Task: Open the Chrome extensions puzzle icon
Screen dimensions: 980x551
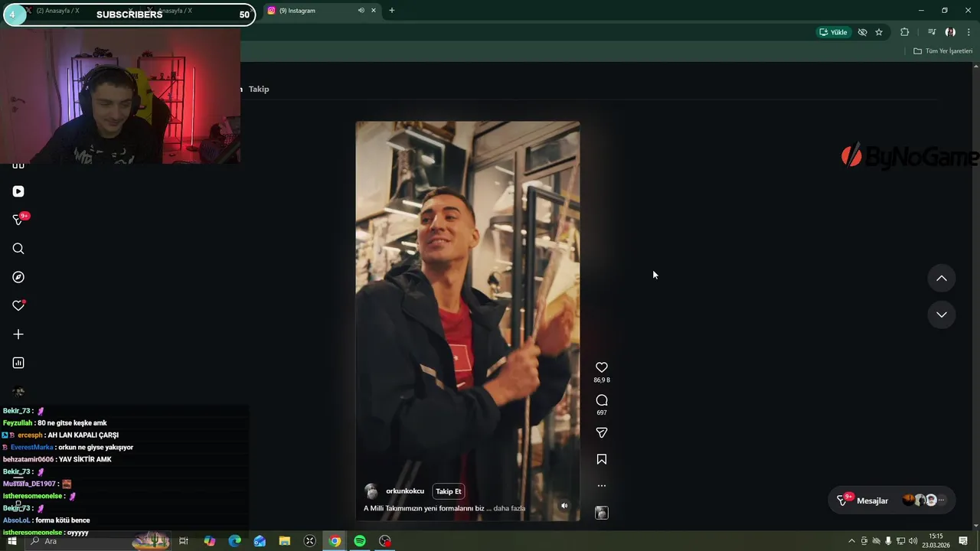Action: coord(905,32)
